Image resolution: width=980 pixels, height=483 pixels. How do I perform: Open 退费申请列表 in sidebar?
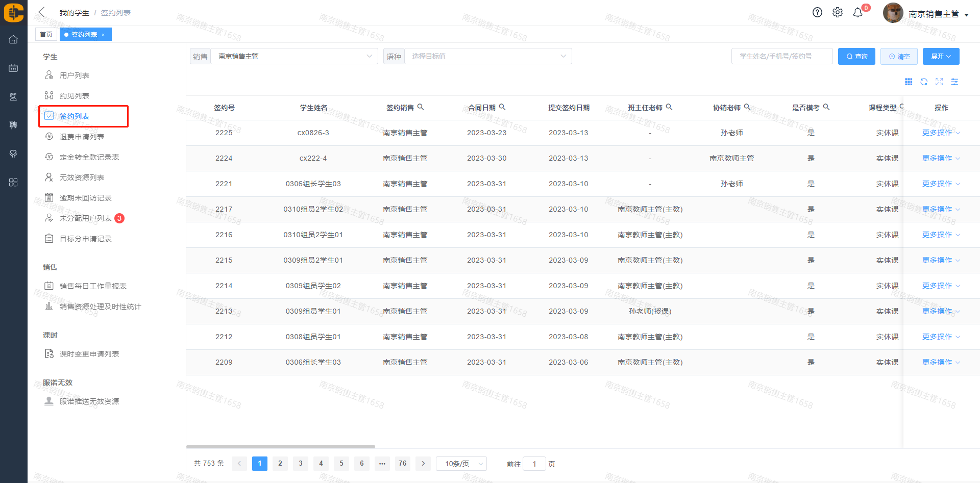click(82, 137)
